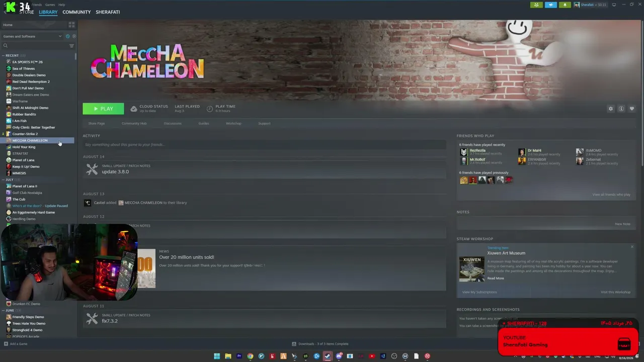Open the update 3.8.0 patch notes wrench icon
Viewport: 644px width, 362px height.
[92, 169]
